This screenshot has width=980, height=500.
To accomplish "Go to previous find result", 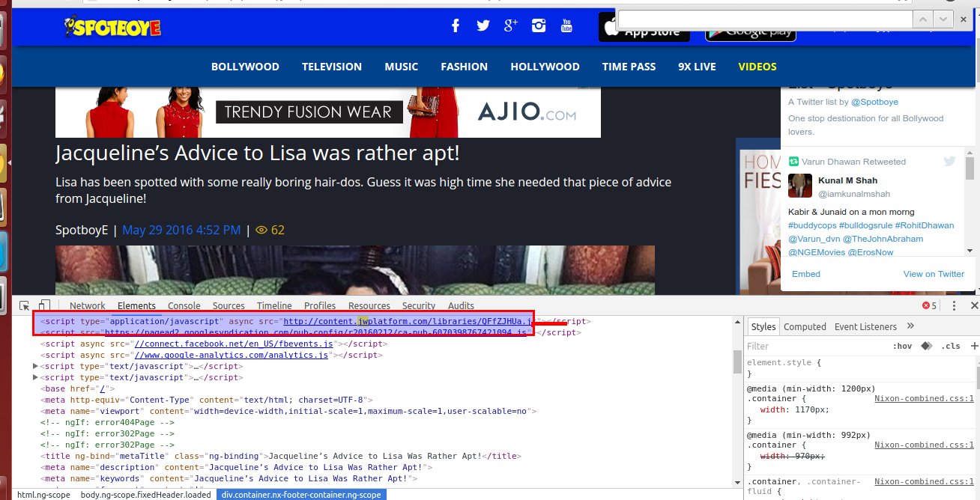I will 924,19.
